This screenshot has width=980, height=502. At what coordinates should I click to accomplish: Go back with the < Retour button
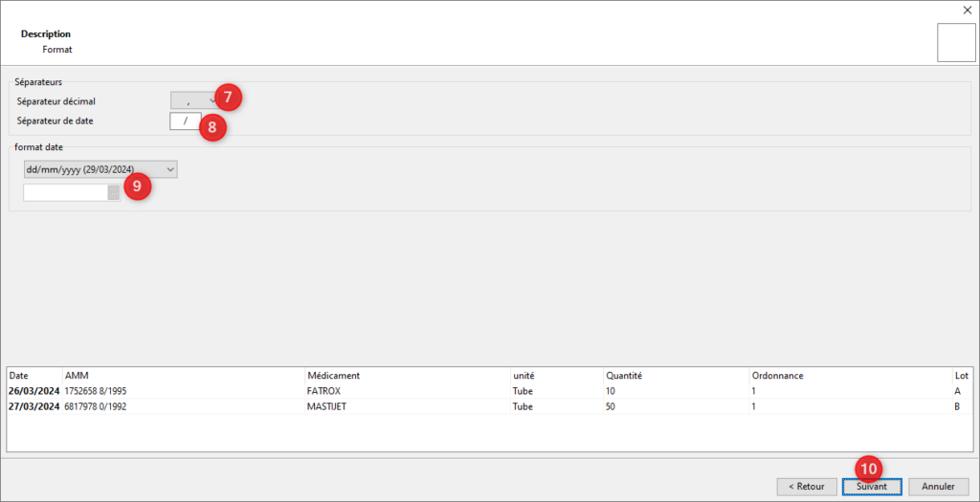(806, 486)
